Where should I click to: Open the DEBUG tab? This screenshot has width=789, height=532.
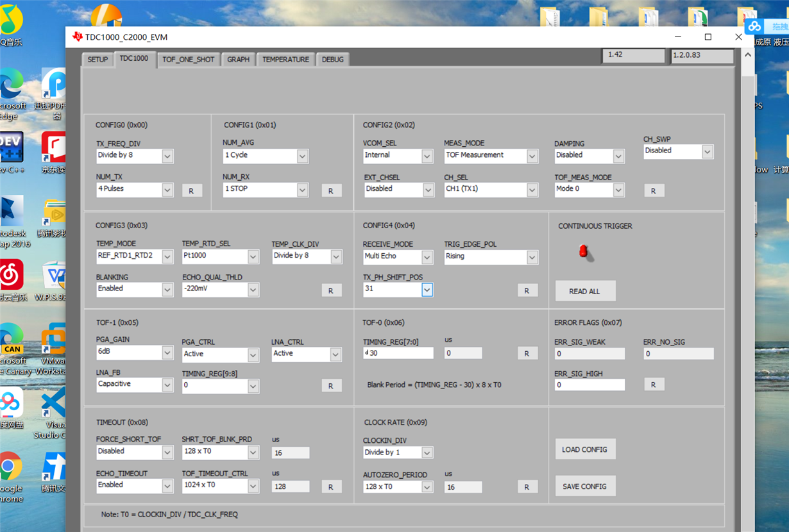coord(332,60)
